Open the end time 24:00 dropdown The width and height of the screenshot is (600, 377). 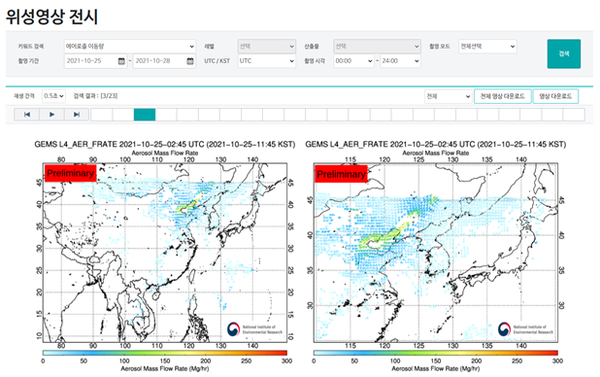(400, 61)
